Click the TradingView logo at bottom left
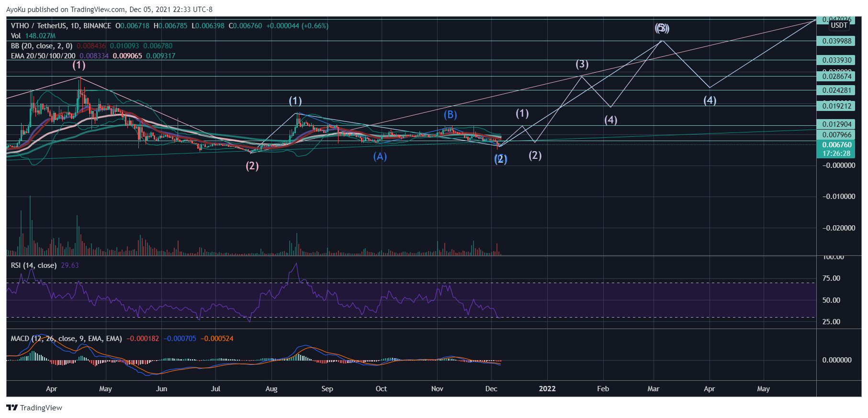868x418 pixels. (x=34, y=408)
